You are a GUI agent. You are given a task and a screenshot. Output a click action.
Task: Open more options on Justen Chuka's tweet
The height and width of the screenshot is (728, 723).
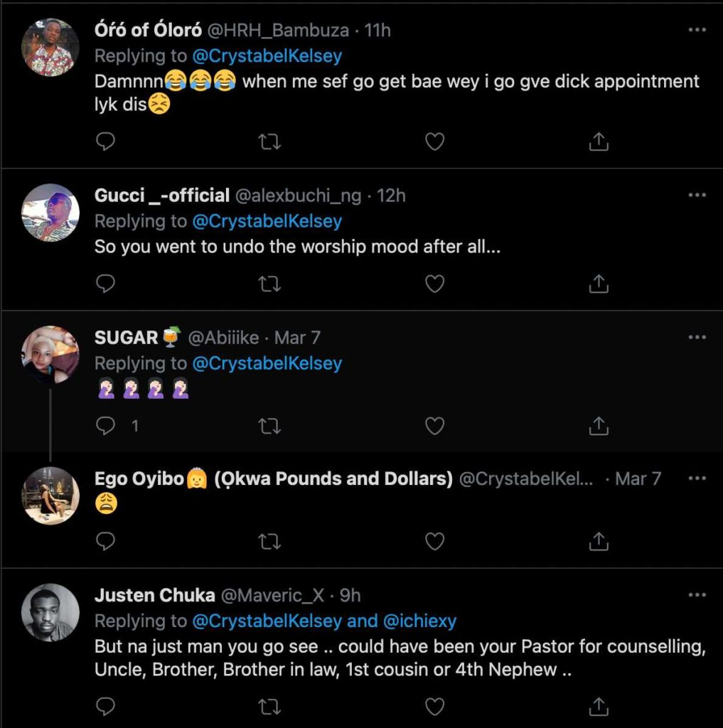697,595
